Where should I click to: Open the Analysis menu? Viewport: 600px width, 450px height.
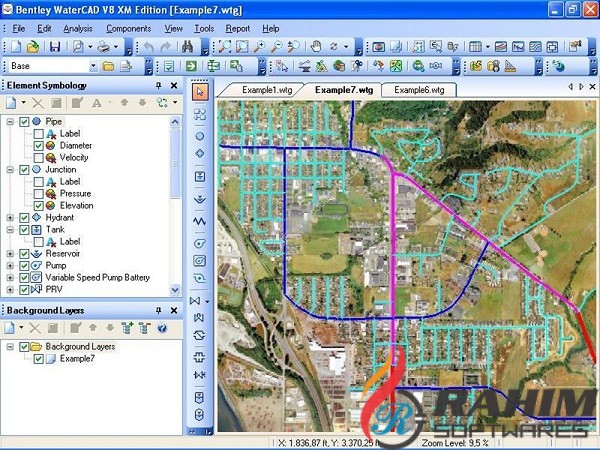(78, 29)
